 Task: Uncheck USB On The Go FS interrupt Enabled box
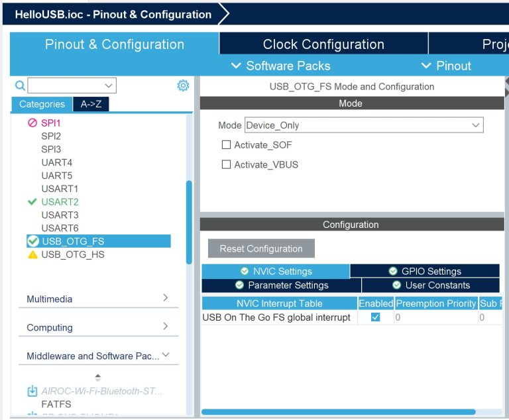375,317
